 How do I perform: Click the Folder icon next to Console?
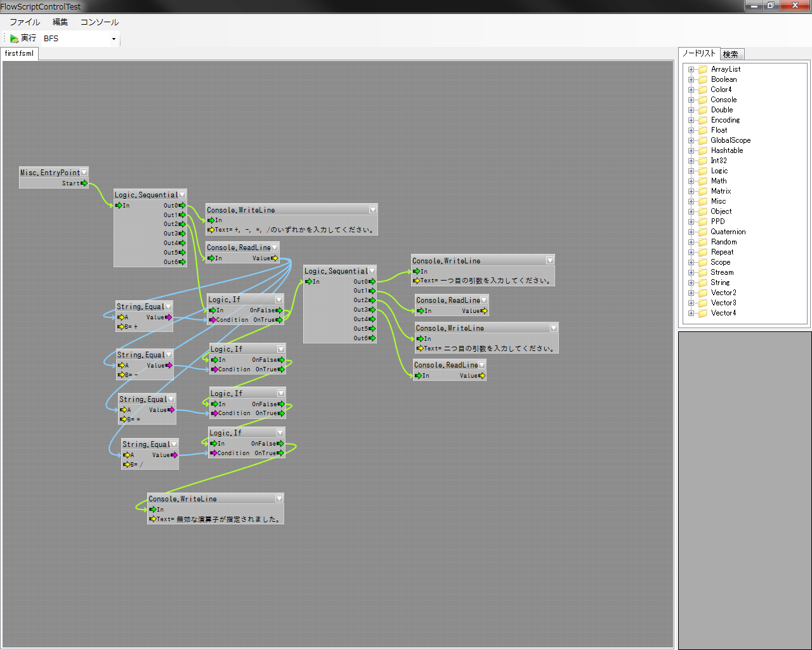tap(703, 100)
